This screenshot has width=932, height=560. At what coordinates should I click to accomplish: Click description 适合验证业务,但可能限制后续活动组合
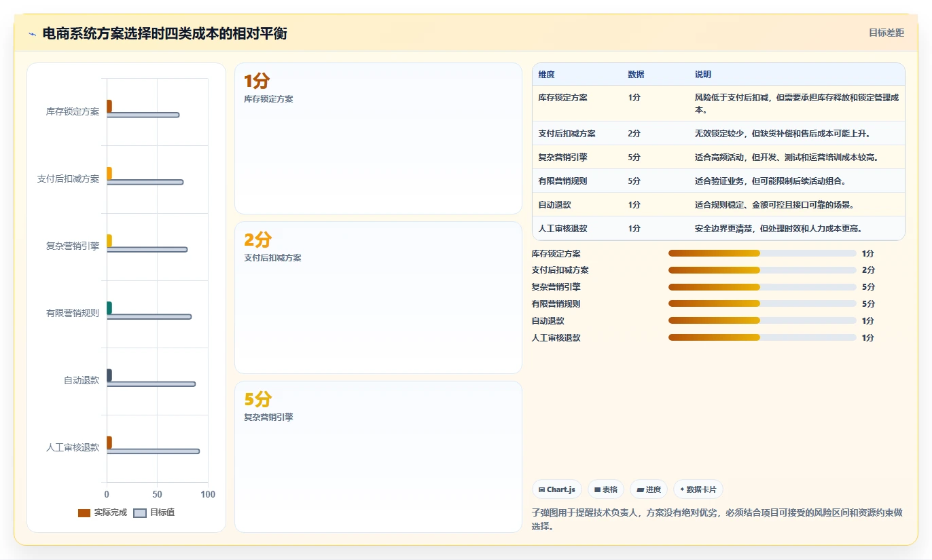point(770,181)
